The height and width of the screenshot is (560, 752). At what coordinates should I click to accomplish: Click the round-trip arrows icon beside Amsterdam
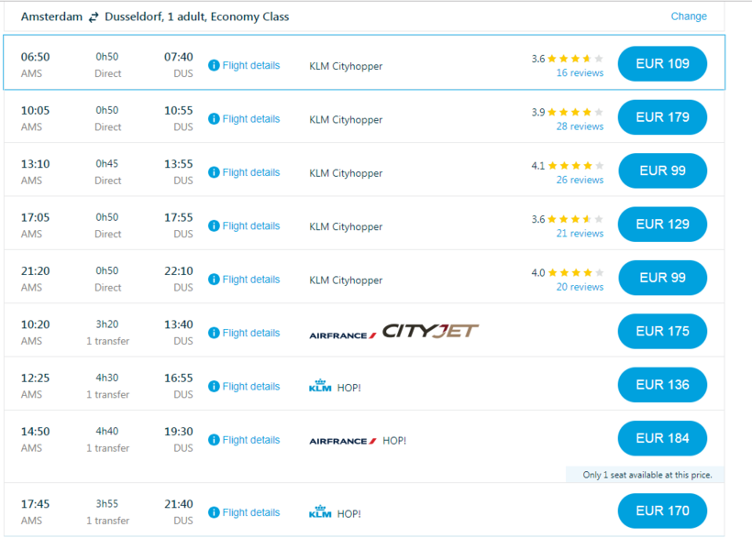pyautogui.click(x=94, y=17)
